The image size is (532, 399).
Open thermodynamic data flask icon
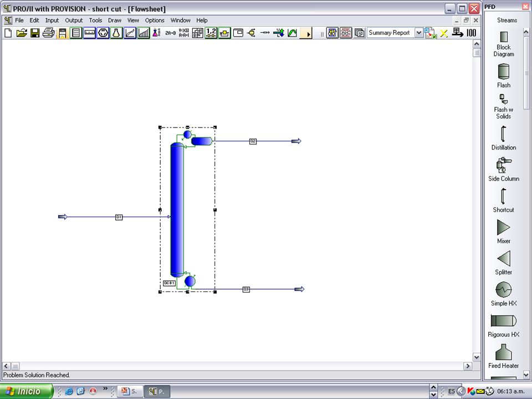[116, 33]
